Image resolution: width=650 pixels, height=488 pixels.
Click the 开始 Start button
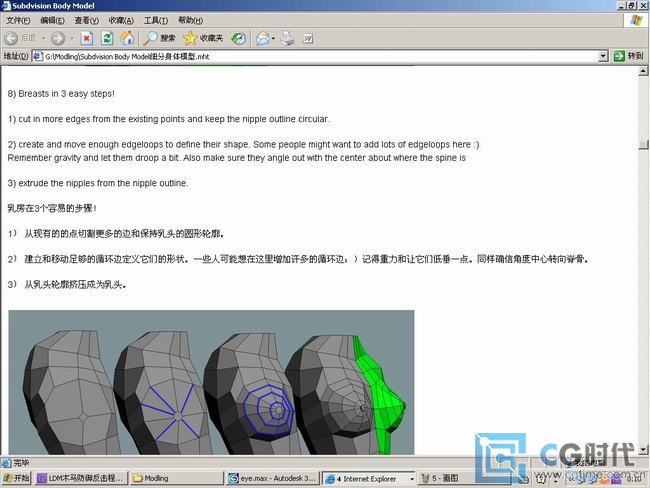click(x=17, y=478)
